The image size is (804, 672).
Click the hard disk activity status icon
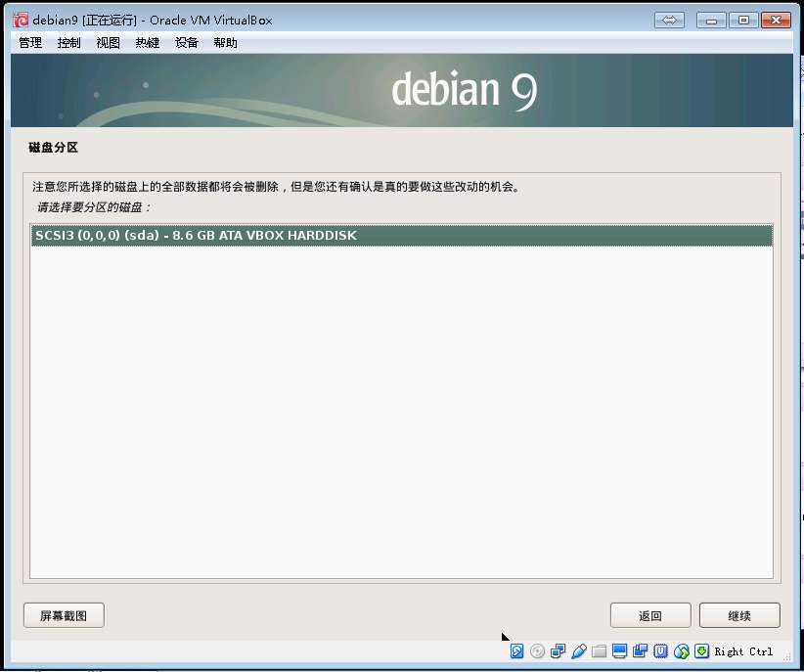516,650
